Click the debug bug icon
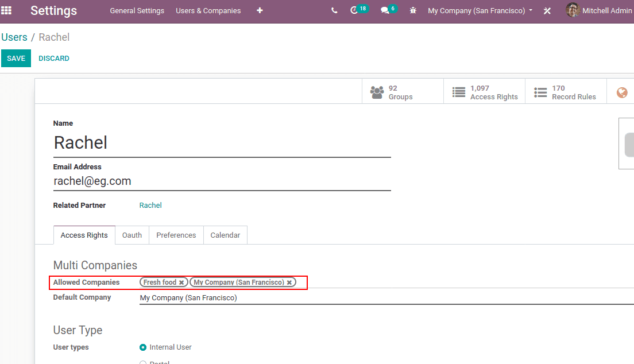Screen dimensions: 634x364 [413, 10]
